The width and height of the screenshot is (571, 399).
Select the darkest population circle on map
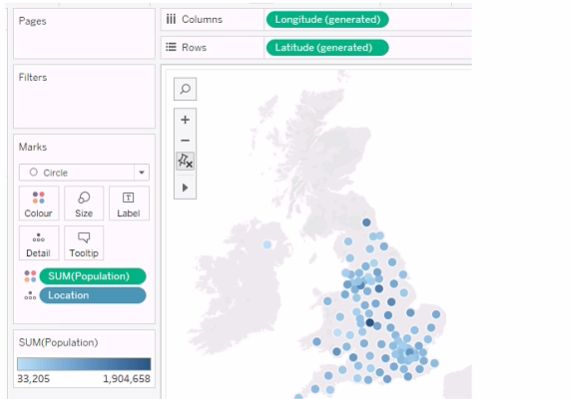point(370,323)
